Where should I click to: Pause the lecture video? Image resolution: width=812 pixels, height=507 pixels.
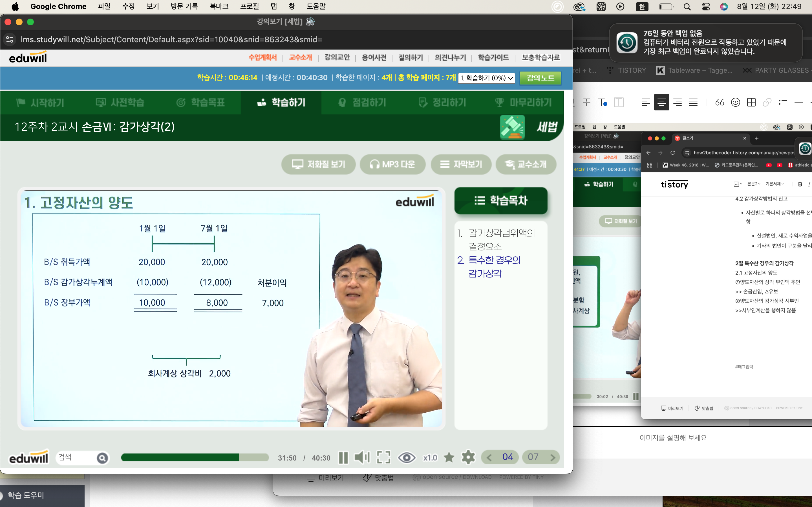click(x=343, y=457)
